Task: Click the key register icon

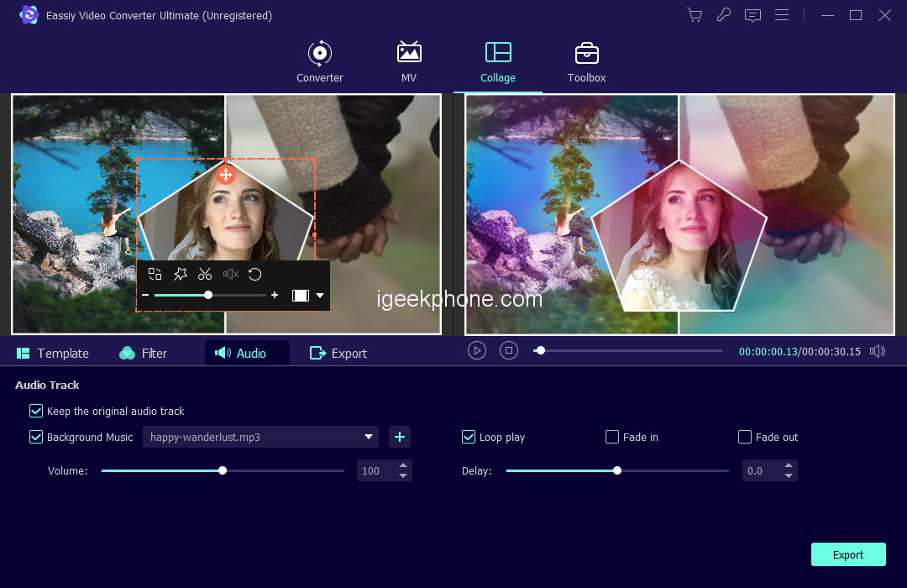Action: click(x=723, y=15)
